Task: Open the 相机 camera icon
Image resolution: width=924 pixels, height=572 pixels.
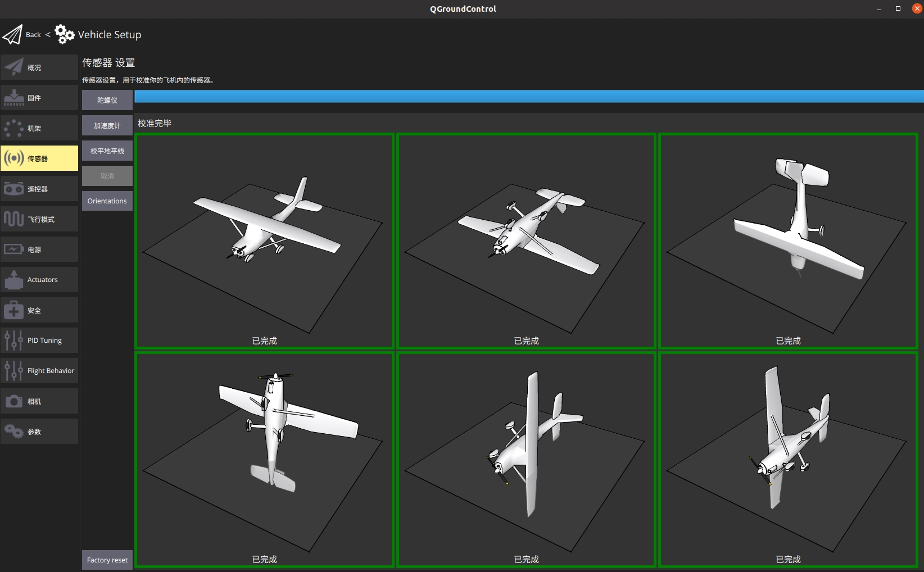Action: 13,401
